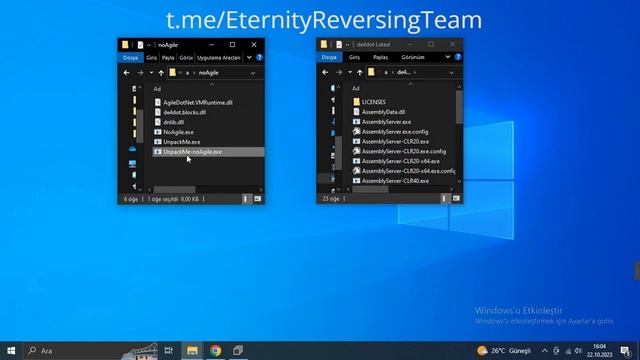Open the Dosya tab in de4dot Latest window
Viewport: 640px width, 360px height.
tap(329, 57)
